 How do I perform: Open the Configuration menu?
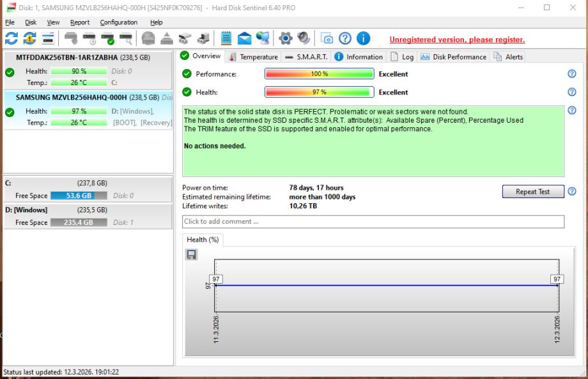tap(118, 22)
